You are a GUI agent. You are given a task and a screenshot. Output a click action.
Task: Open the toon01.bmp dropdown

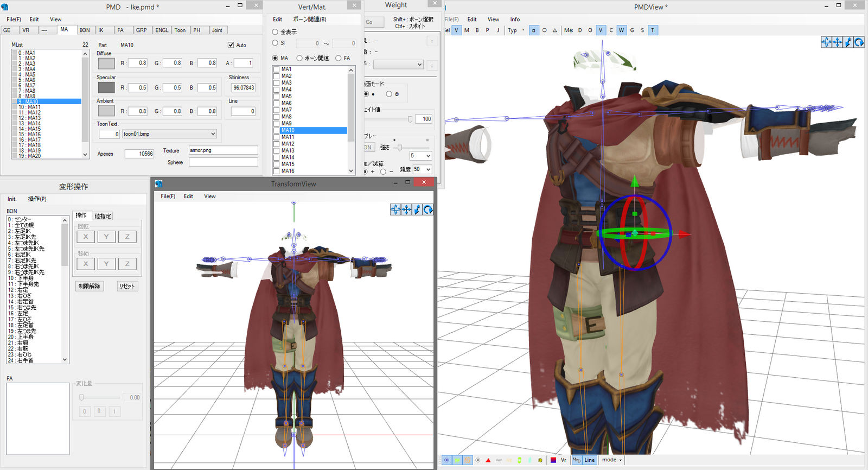click(x=169, y=134)
